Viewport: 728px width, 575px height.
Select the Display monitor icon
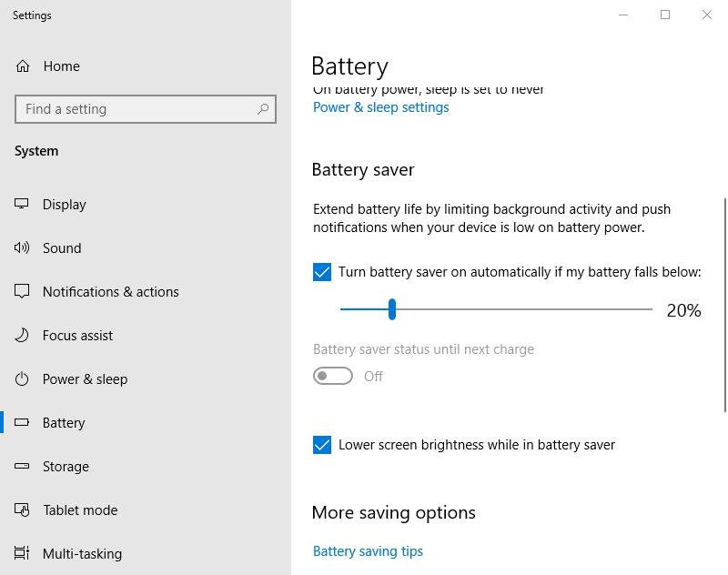(x=21, y=204)
